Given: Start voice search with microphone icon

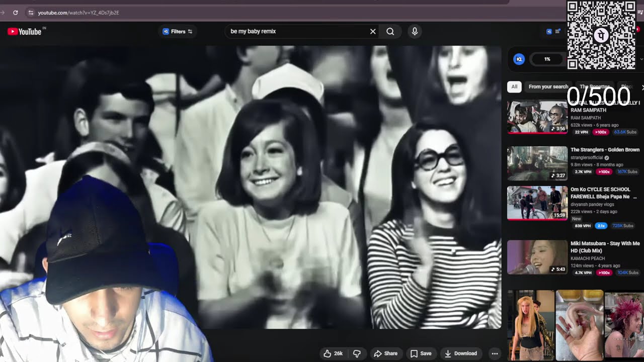Looking at the screenshot, I should point(415,31).
